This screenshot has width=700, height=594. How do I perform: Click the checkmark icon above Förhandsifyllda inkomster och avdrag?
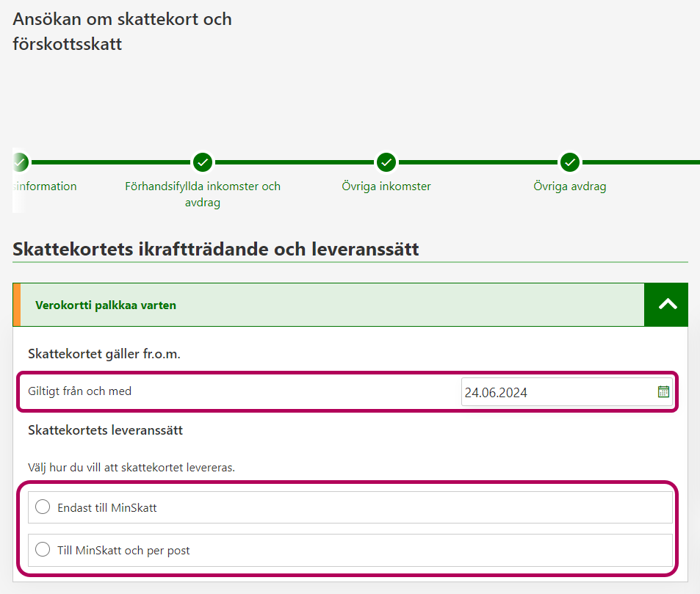[x=203, y=162]
